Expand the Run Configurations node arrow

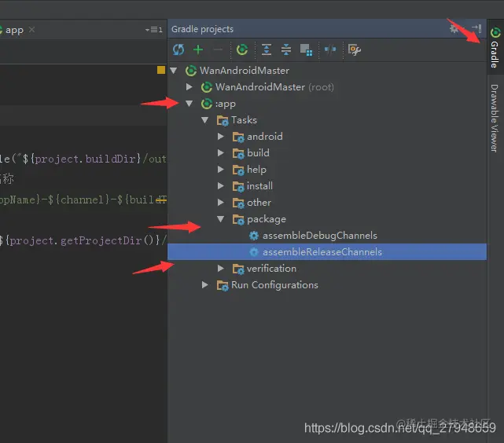(204, 285)
